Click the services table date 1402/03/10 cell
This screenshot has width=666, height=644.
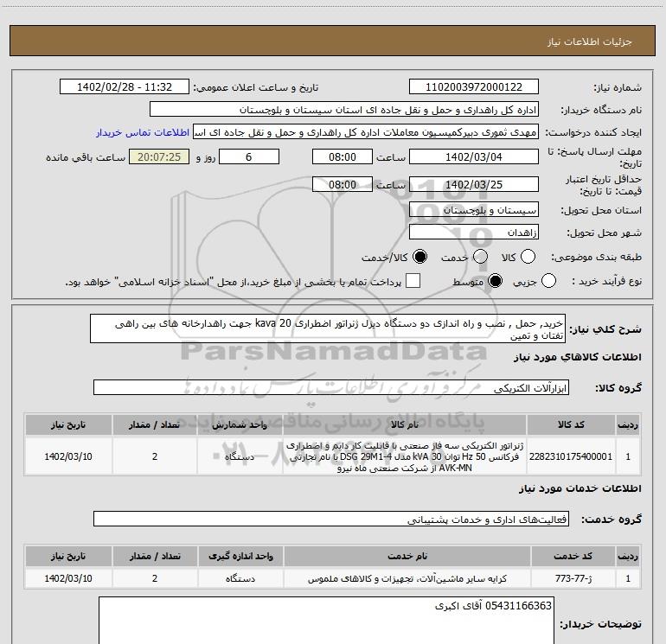point(68,578)
